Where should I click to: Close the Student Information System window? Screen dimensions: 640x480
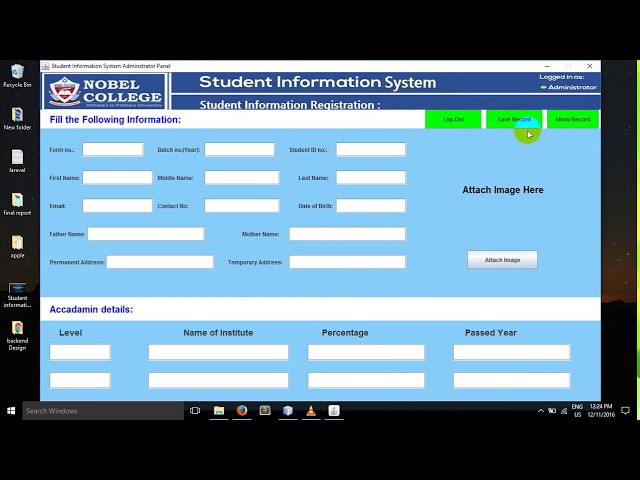589,66
